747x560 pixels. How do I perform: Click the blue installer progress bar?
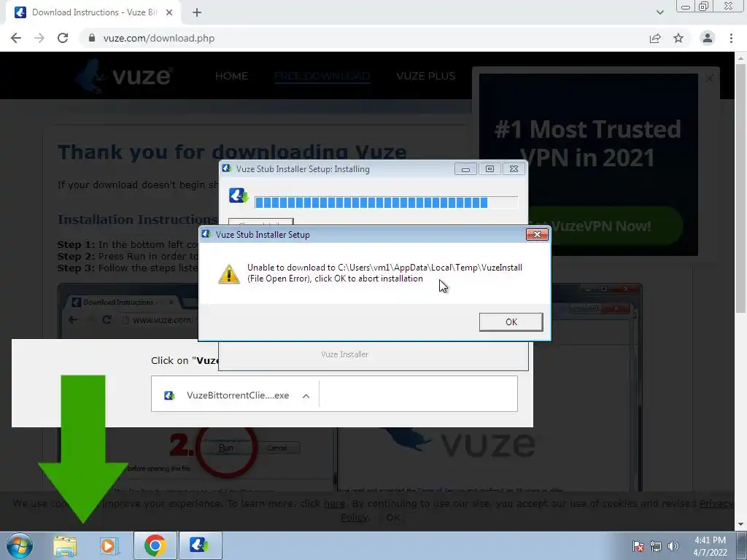pos(386,203)
